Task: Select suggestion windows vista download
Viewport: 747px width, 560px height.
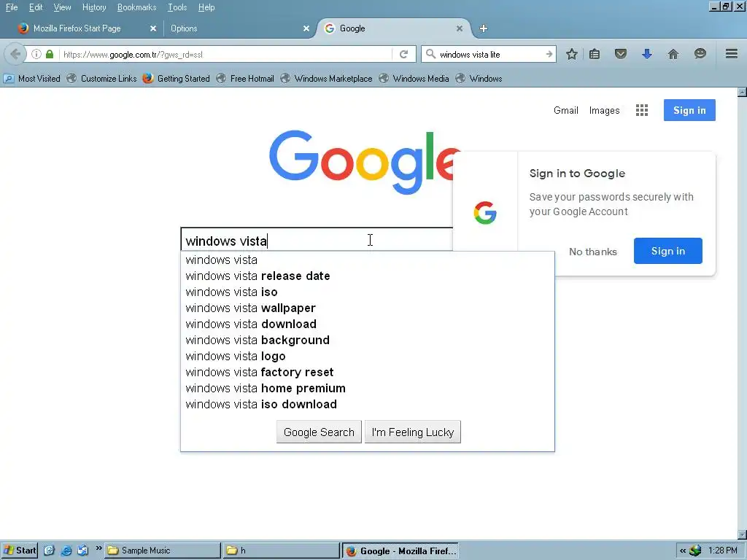Action: point(368,324)
